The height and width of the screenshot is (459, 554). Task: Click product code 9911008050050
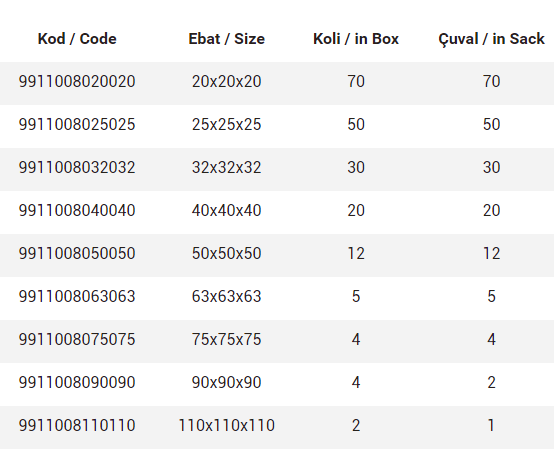[77, 253]
